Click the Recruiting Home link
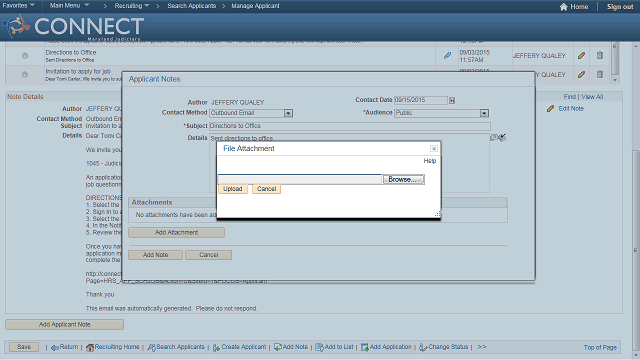Image resolution: width=640 pixels, height=360 pixels. click(117, 347)
